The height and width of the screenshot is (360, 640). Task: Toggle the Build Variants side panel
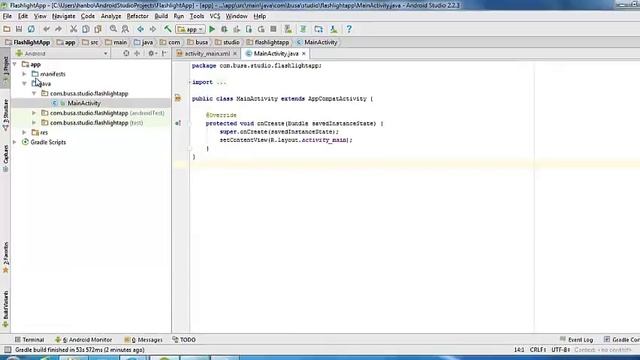point(5,309)
